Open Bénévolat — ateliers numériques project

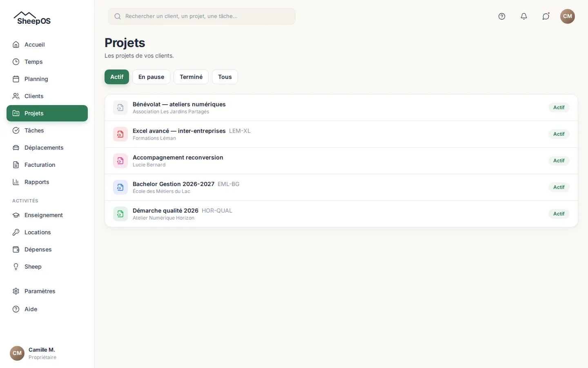pyautogui.click(x=341, y=108)
